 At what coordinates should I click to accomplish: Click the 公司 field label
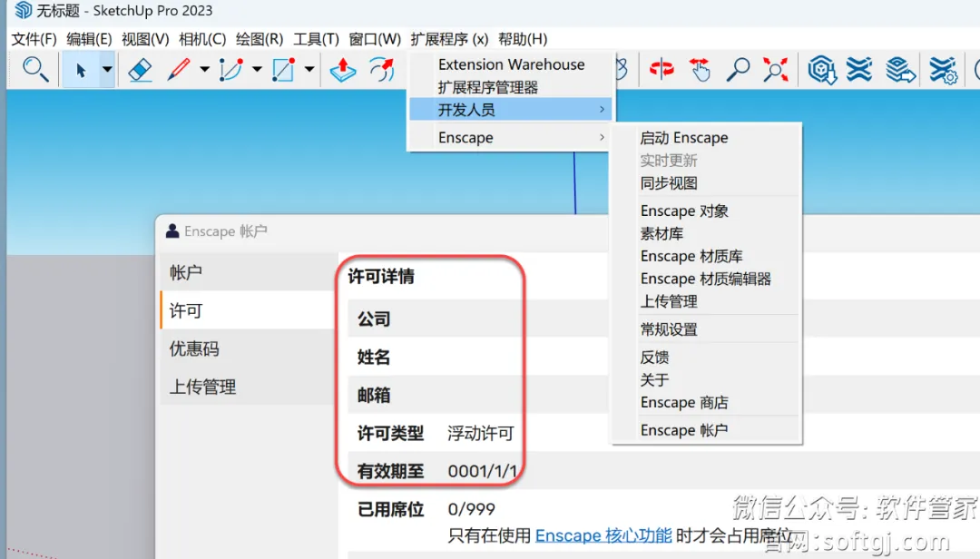[374, 319]
